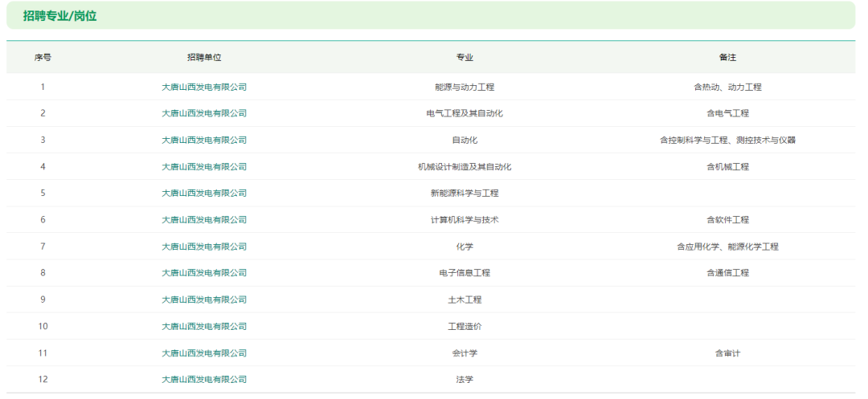The image size is (868, 399).
Task: Click company link in 土木工程 row
Action: tap(204, 299)
